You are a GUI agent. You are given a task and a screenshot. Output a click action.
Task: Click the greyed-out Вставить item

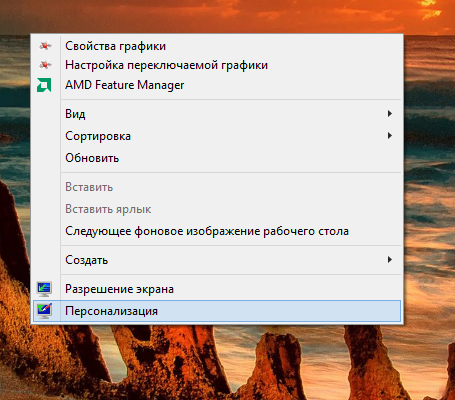217,187
